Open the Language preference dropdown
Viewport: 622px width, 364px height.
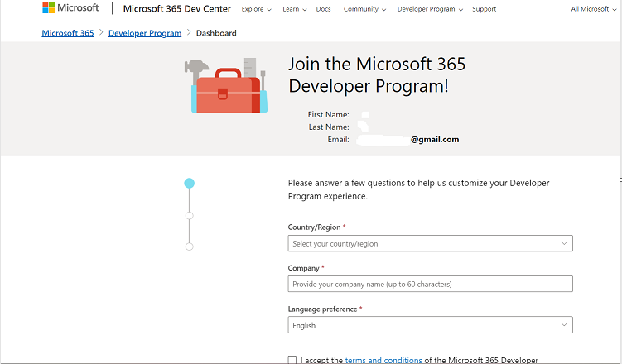point(430,325)
